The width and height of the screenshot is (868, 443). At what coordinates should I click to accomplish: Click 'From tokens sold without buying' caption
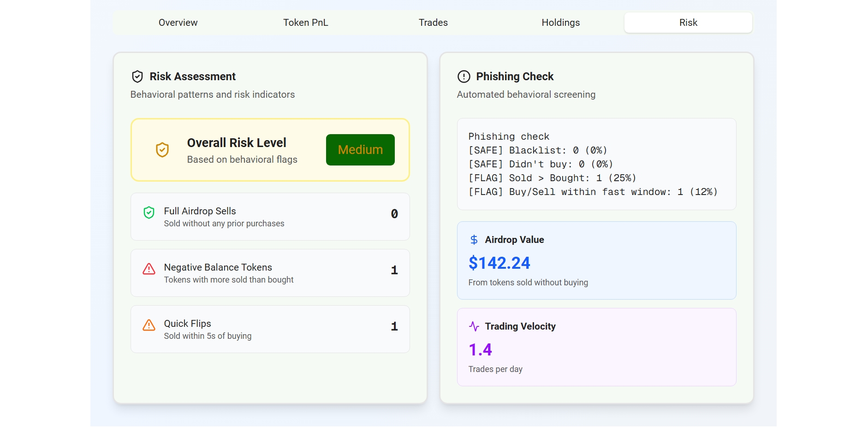pyautogui.click(x=528, y=283)
